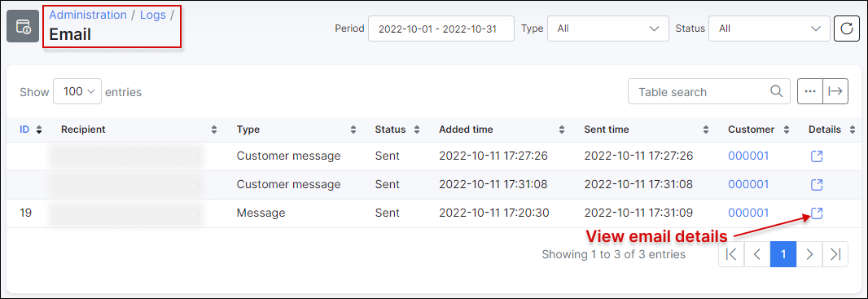Go to the first page of entries
This screenshot has width=868, height=299.
[x=731, y=254]
